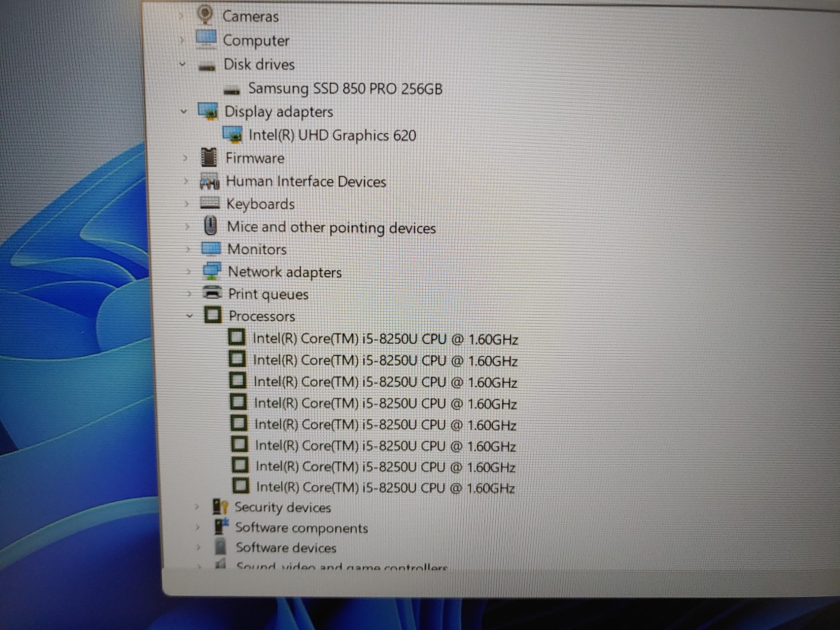Select the Disk drives label

point(259,64)
